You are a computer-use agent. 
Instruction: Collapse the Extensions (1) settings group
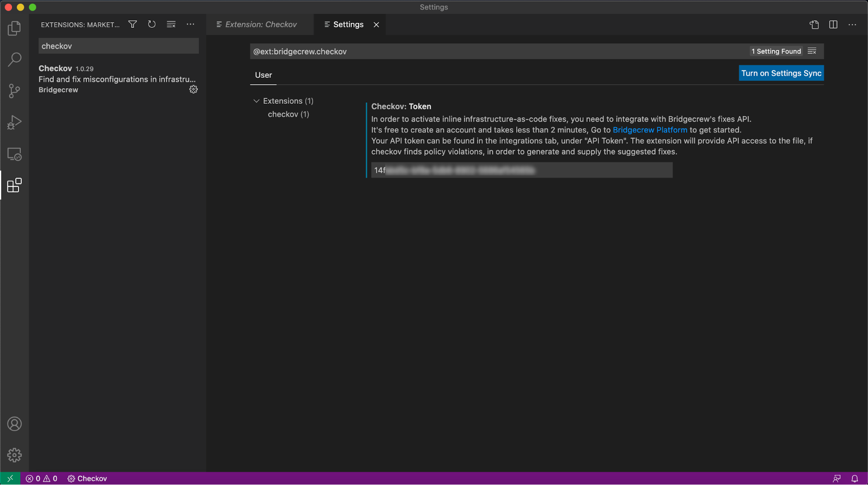(x=256, y=101)
